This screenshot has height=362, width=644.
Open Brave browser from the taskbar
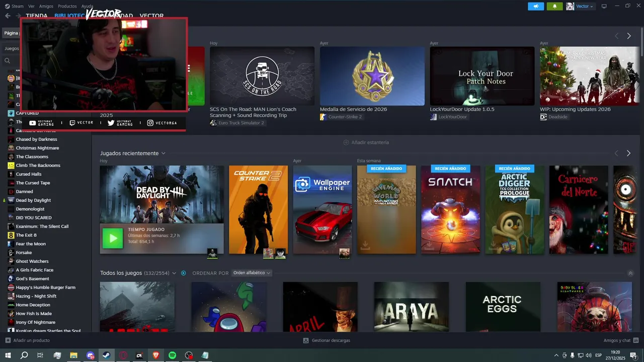156,355
